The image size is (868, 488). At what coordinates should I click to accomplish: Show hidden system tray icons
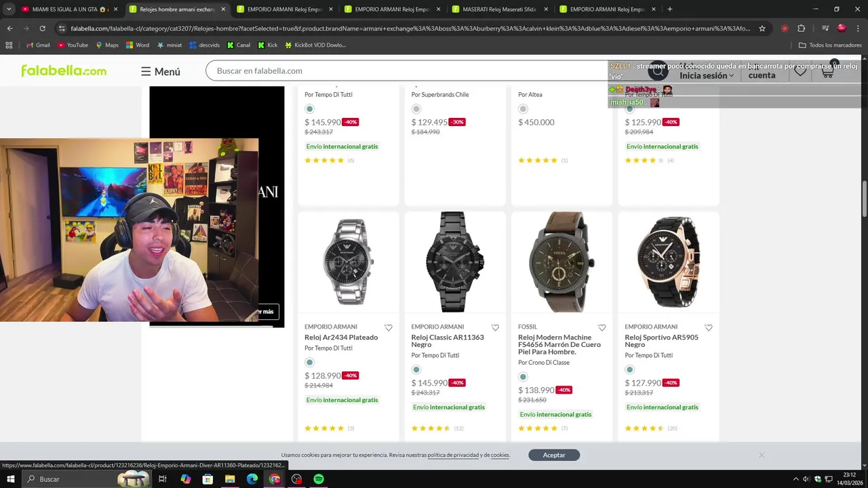click(796, 479)
